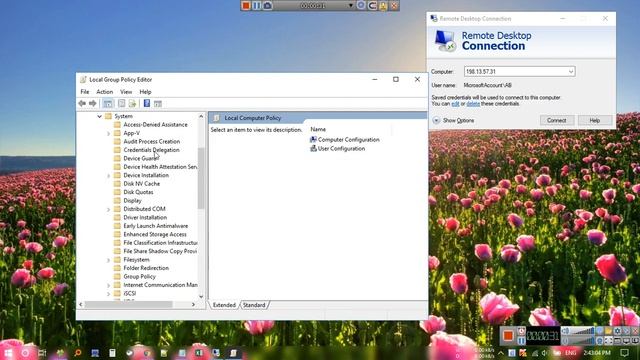The image size is (640, 360).
Task: Open the dropdown arrow in the top recorder bar
Action: coord(351,6)
